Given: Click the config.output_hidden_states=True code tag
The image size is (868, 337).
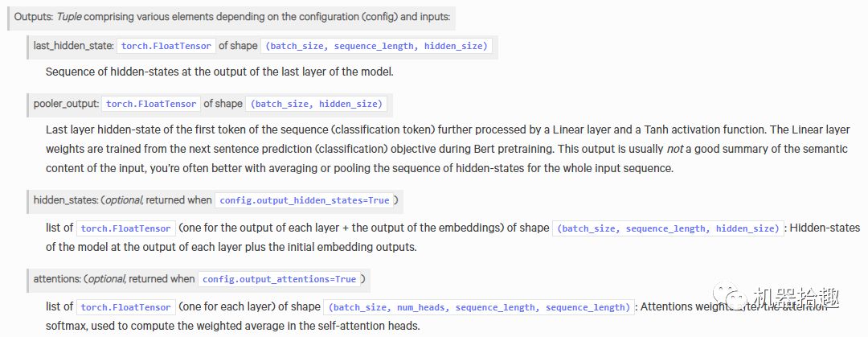Looking at the screenshot, I should 304,199.
